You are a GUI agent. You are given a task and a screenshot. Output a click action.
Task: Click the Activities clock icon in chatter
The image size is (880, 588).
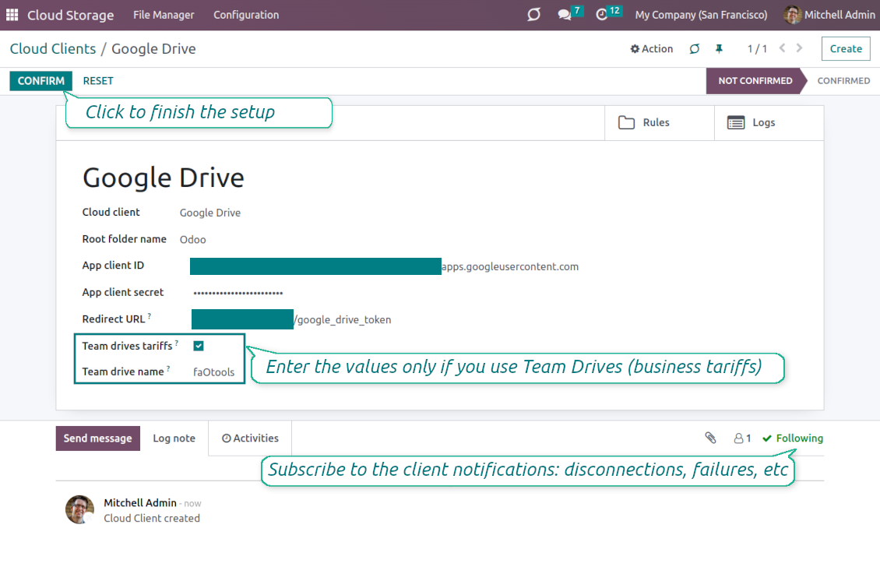[226, 438]
